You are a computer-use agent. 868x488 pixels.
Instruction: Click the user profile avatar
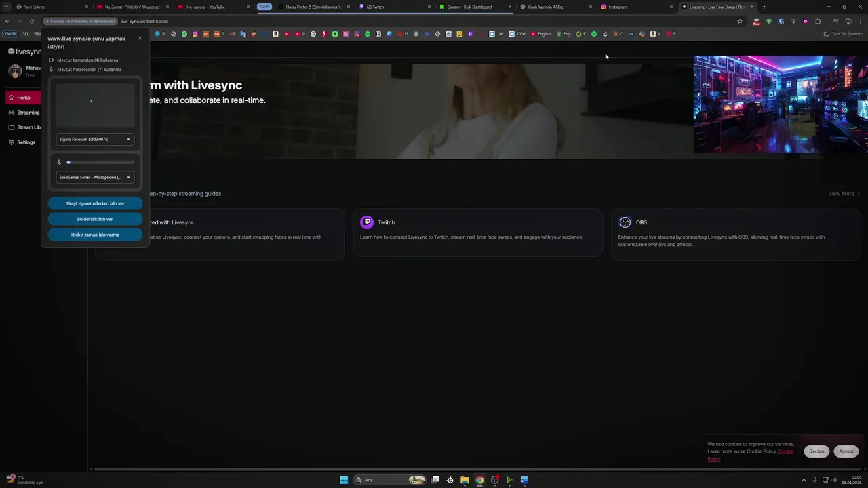pos(15,71)
